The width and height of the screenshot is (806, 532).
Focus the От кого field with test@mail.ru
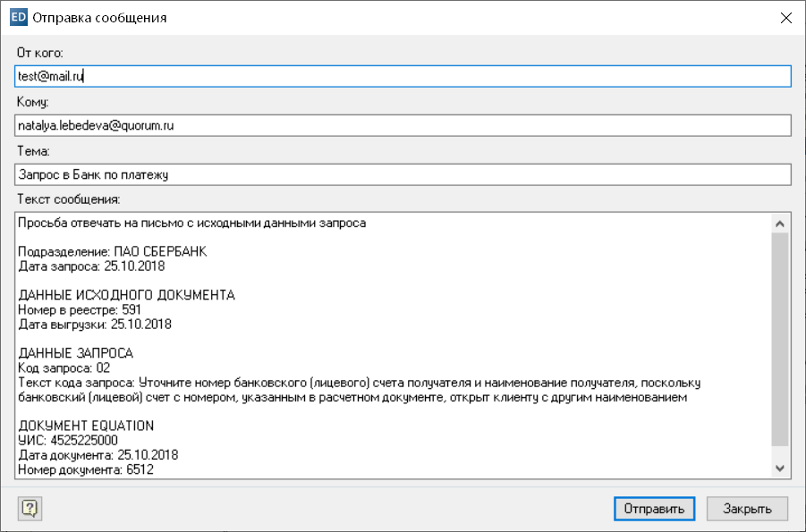tap(403, 77)
